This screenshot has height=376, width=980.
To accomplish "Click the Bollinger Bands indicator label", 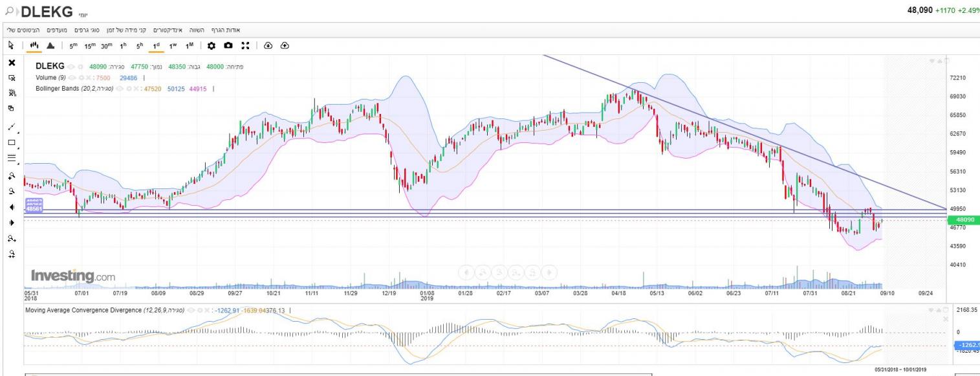I will (x=75, y=89).
